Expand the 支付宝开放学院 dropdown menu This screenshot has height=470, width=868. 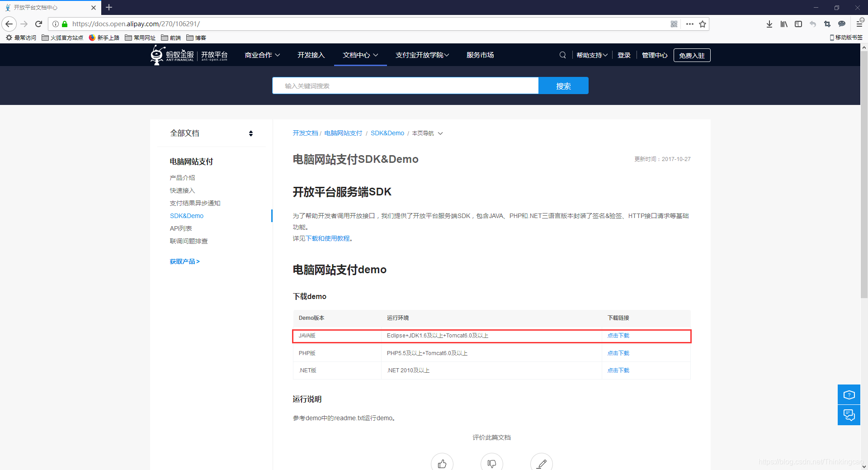point(422,55)
